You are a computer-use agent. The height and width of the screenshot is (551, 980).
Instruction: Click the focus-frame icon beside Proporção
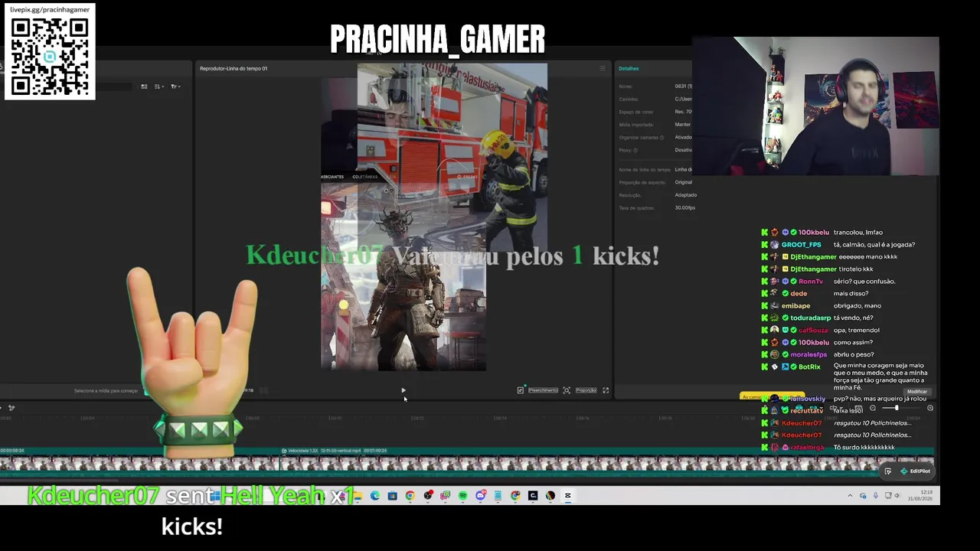click(x=567, y=390)
